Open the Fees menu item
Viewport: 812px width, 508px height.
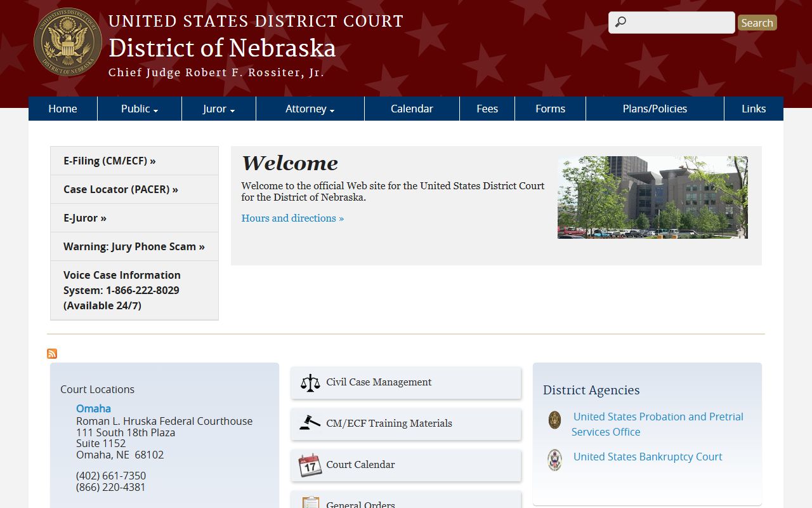(x=487, y=109)
